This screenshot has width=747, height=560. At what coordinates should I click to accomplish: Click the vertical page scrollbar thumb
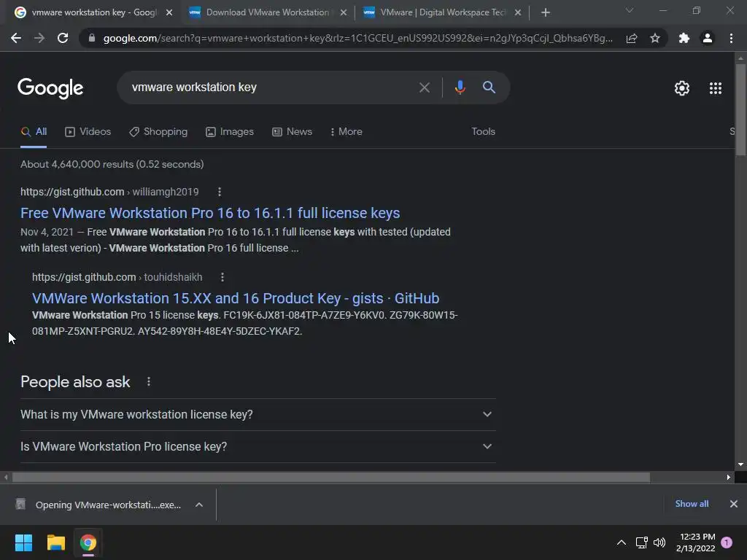(x=740, y=109)
